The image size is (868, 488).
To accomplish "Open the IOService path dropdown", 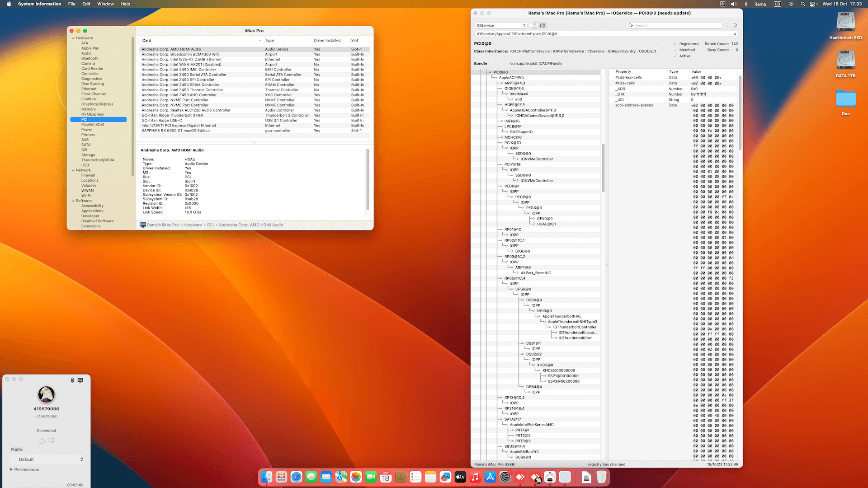I will coord(606,34).
